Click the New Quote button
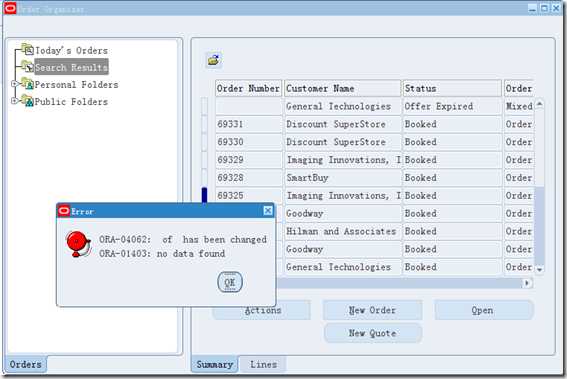Screen dimensions: 567x379 pyautogui.click(x=372, y=333)
